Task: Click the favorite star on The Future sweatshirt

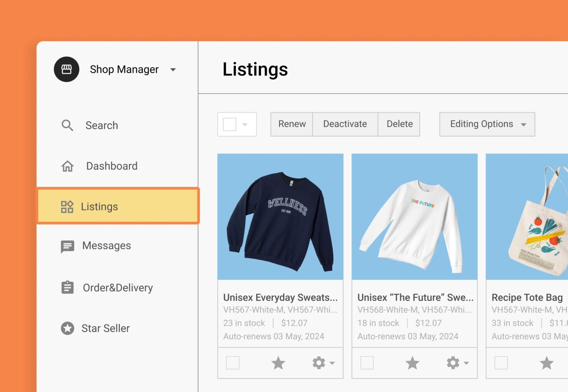Action: tap(413, 363)
